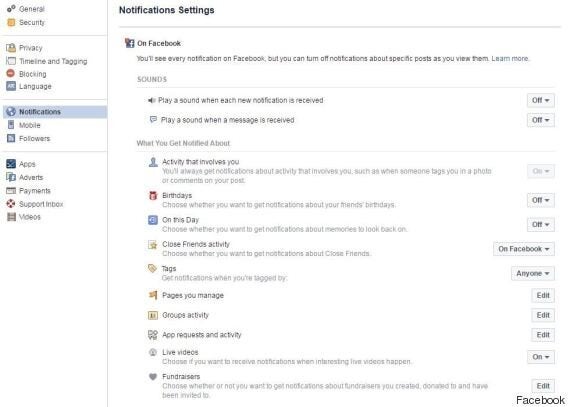The height and width of the screenshot is (407, 570).
Task: Click the Tags label icon
Action: tap(153, 269)
